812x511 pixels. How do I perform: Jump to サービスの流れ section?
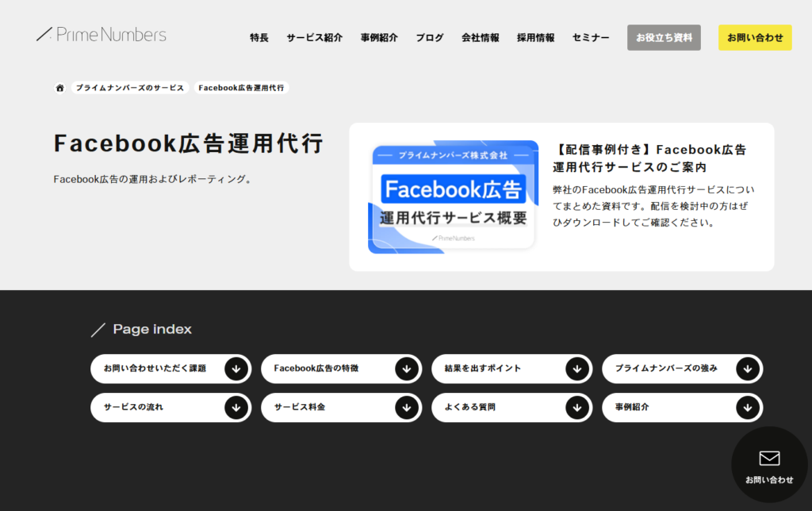pyautogui.click(x=171, y=407)
